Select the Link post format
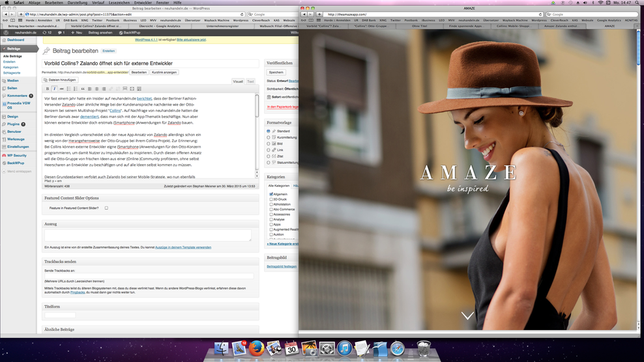The width and height of the screenshot is (644, 362). click(269, 150)
